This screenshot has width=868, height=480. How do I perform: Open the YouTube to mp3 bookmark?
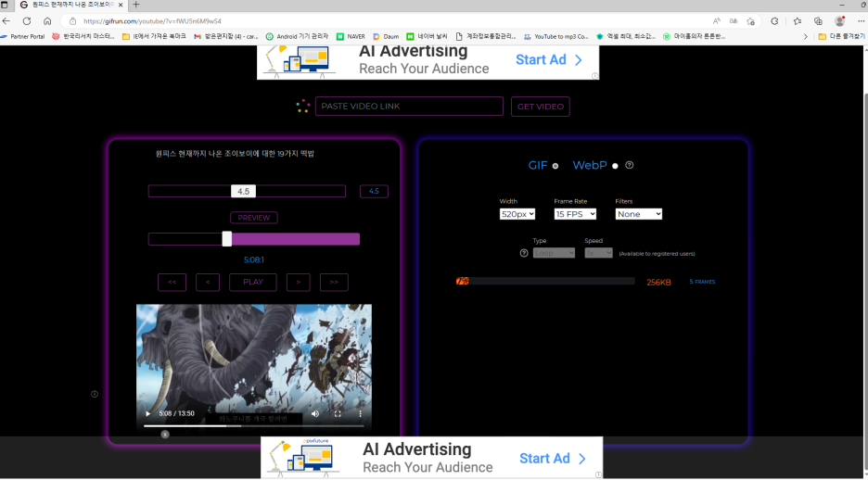[555, 36]
